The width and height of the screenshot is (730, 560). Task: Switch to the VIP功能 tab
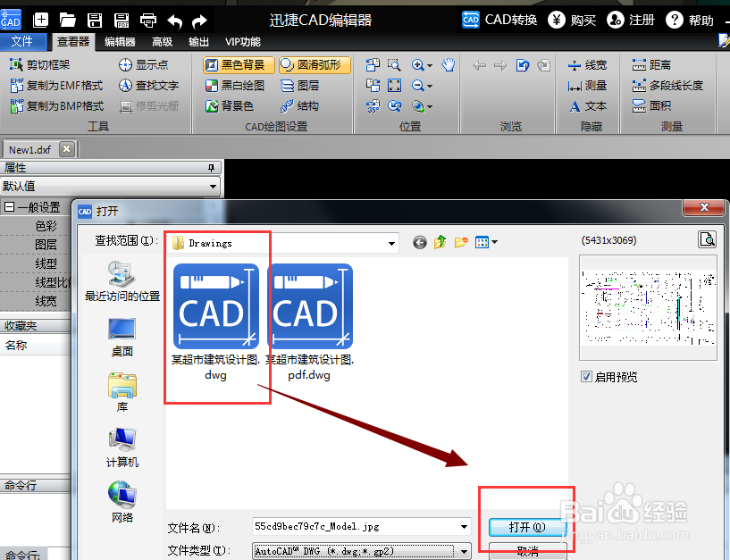[242, 42]
